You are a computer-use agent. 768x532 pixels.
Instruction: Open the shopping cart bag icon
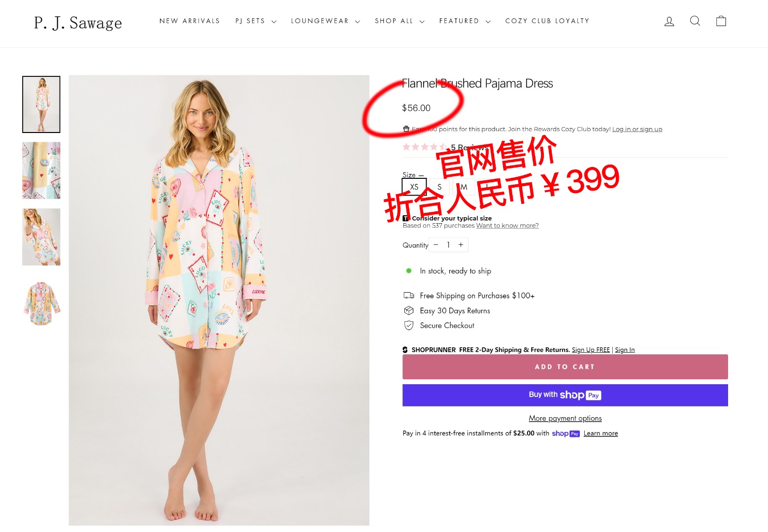[x=721, y=21]
